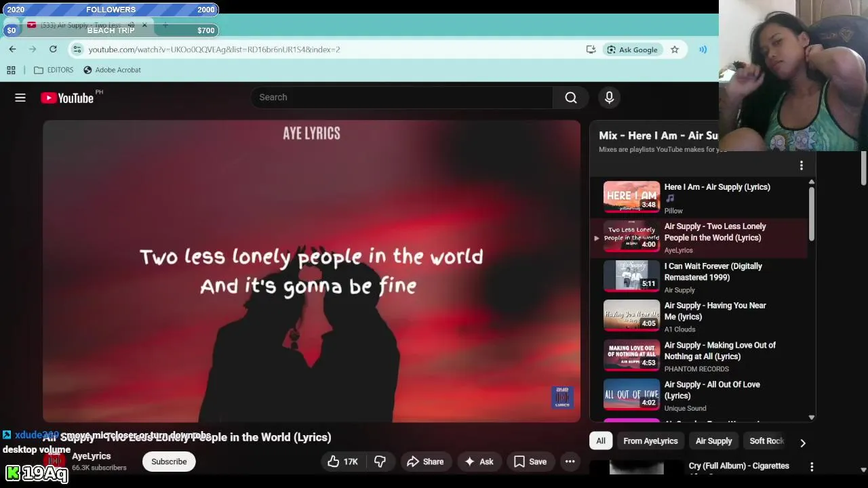Open Two Less Lonely People playlist thumbnail

[x=631, y=237]
